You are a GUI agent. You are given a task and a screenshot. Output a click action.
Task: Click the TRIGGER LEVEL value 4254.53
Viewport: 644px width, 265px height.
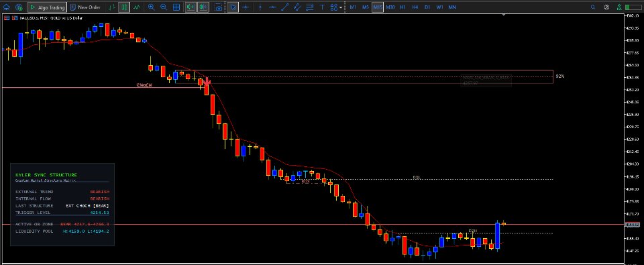click(99, 213)
